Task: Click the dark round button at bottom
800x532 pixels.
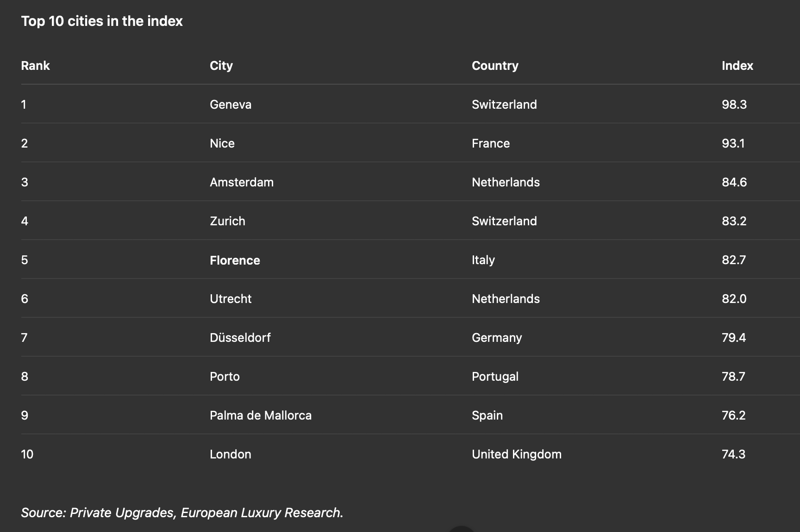Action: click(x=461, y=529)
